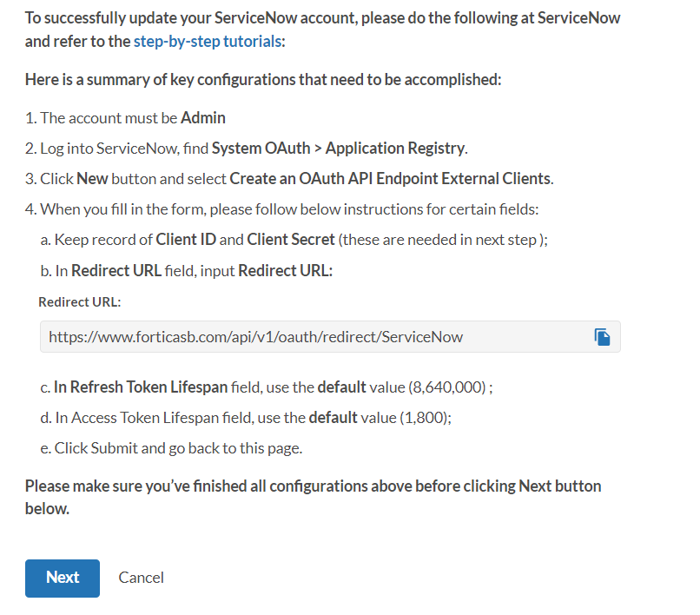Click the blue Next button
Viewport: 700px width, 615px height.
(x=62, y=578)
